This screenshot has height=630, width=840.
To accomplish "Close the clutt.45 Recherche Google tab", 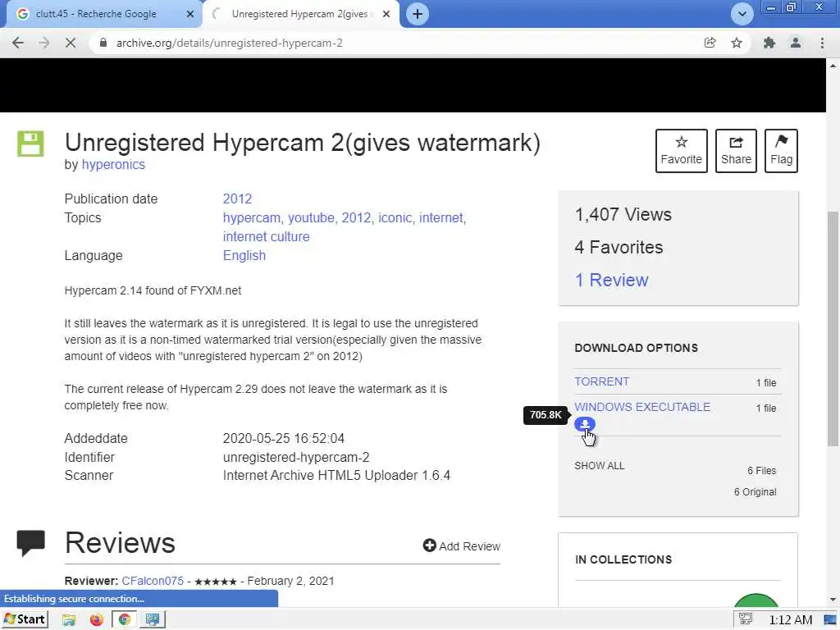I will pyautogui.click(x=189, y=14).
